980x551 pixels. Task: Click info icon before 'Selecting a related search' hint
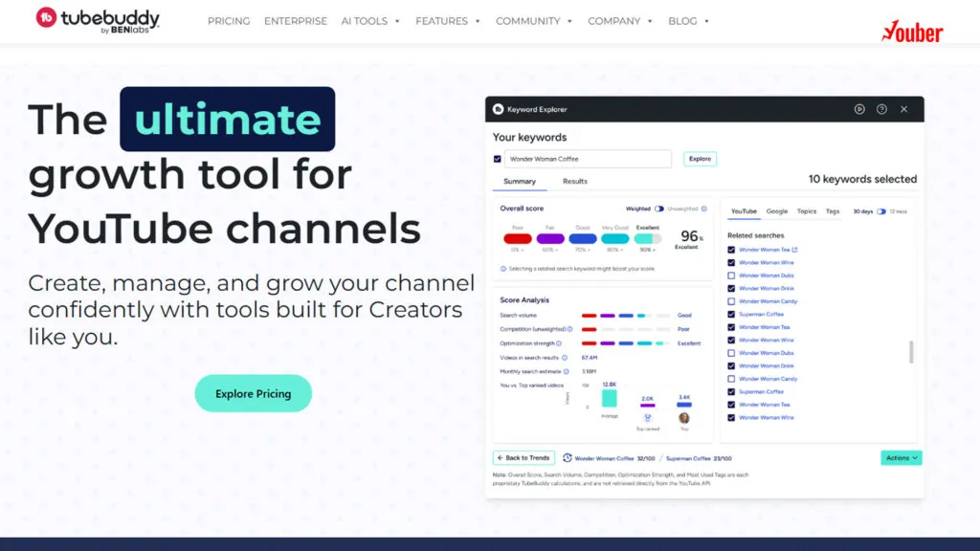pos(503,269)
